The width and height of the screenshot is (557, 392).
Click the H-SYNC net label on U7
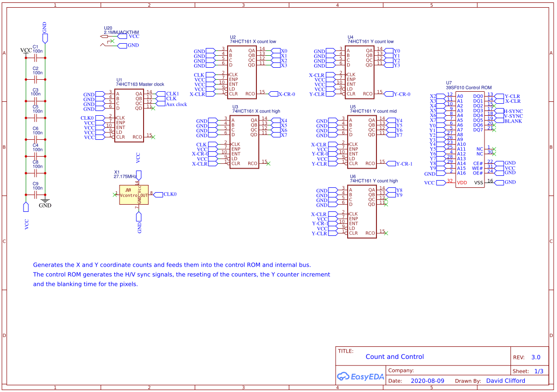[513, 111]
